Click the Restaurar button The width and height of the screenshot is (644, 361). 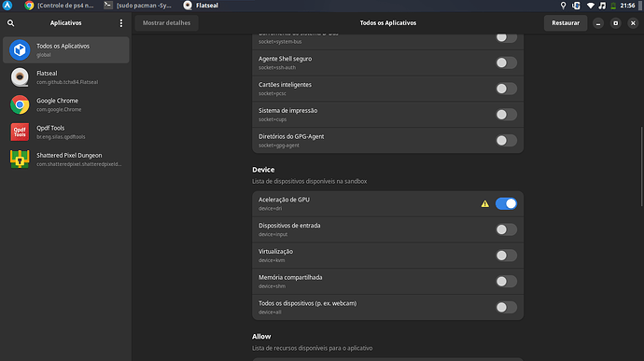[566, 23]
